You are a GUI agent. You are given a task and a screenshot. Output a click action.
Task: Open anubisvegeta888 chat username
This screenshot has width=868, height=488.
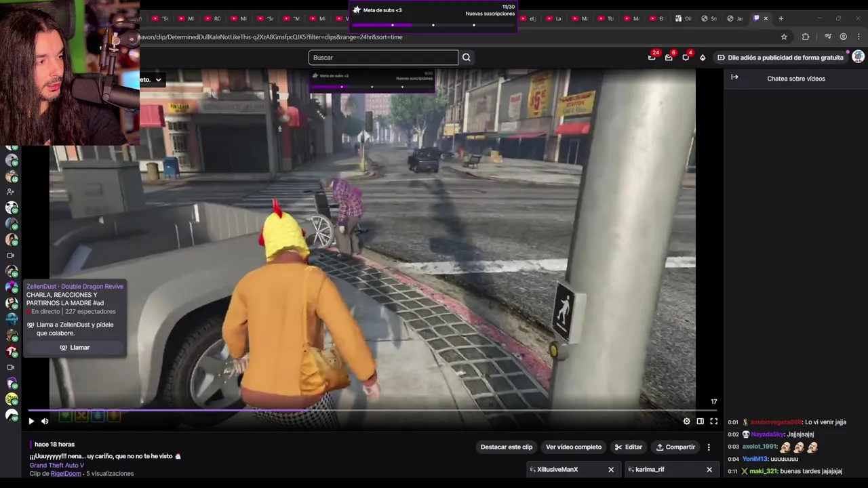(776, 422)
